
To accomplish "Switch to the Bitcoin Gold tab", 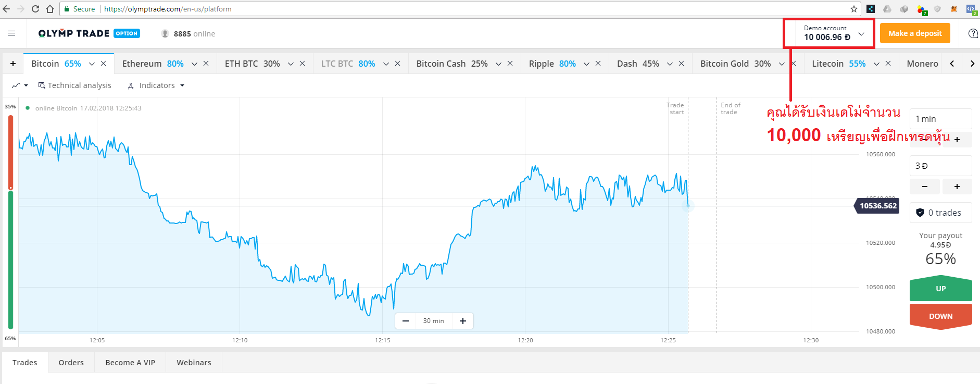I will (x=735, y=64).
